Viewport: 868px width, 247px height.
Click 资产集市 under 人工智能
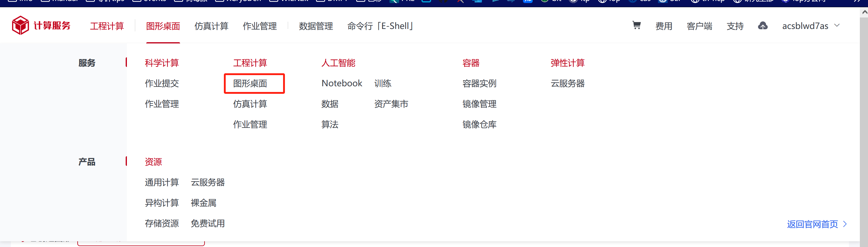391,104
